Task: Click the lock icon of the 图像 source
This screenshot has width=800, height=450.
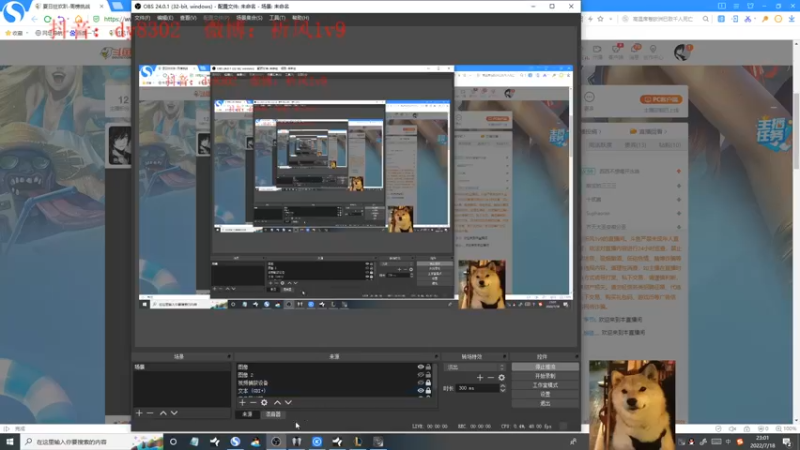Action: click(429, 367)
